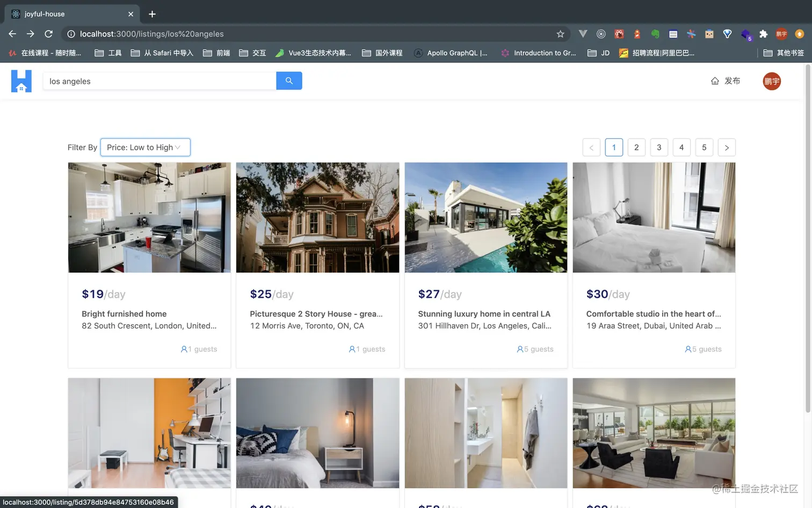Go to pagination page 2
812x508 pixels.
point(636,147)
